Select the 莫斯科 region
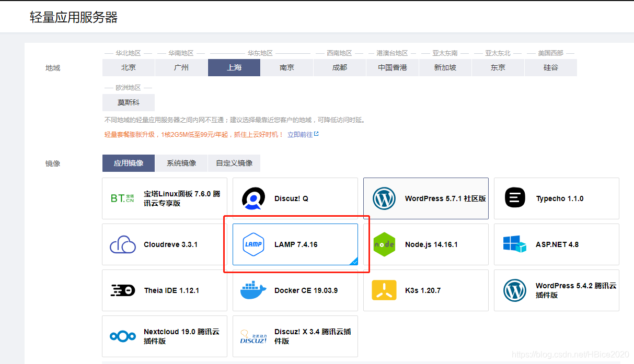 pos(129,102)
